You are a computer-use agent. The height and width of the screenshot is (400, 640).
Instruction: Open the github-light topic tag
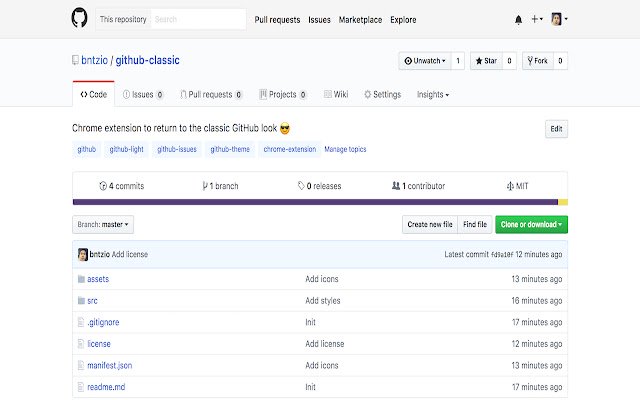click(x=127, y=149)
